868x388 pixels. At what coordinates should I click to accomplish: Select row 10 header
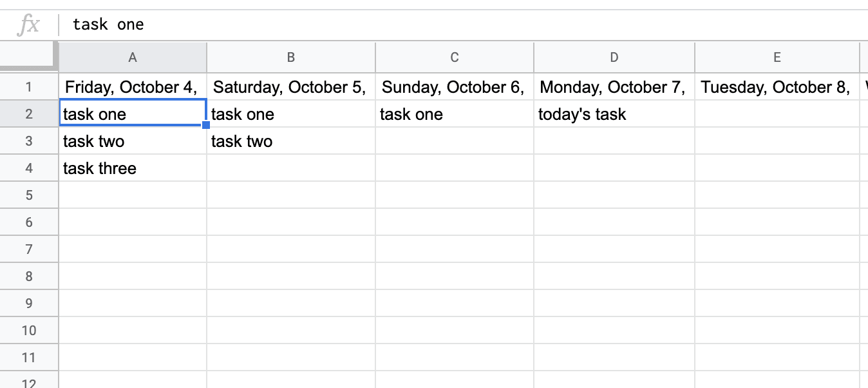click(x=29, y=331)
